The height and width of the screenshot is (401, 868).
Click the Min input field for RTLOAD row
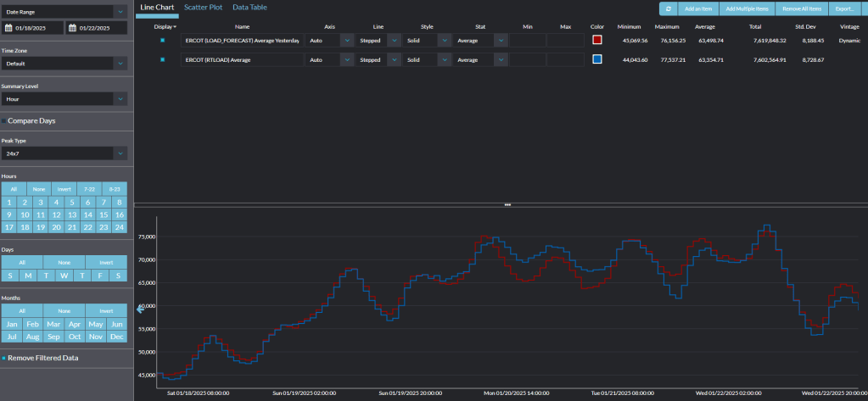click(x=527, y=59)
